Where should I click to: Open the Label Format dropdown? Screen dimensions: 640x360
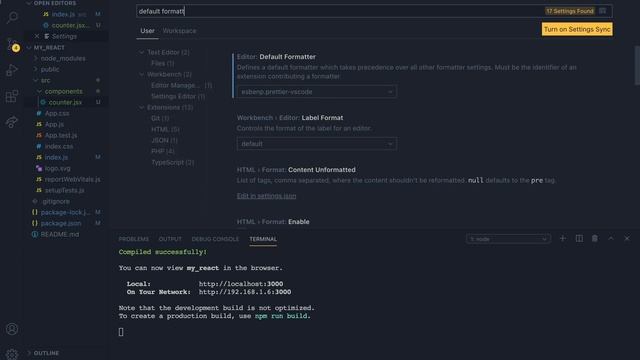point(316,144)
